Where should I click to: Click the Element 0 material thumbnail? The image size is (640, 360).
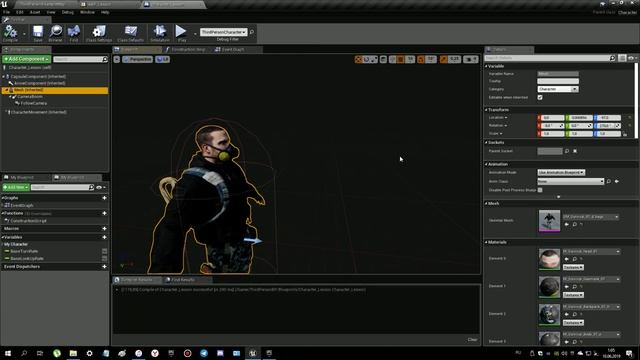[x=549, y=259]
